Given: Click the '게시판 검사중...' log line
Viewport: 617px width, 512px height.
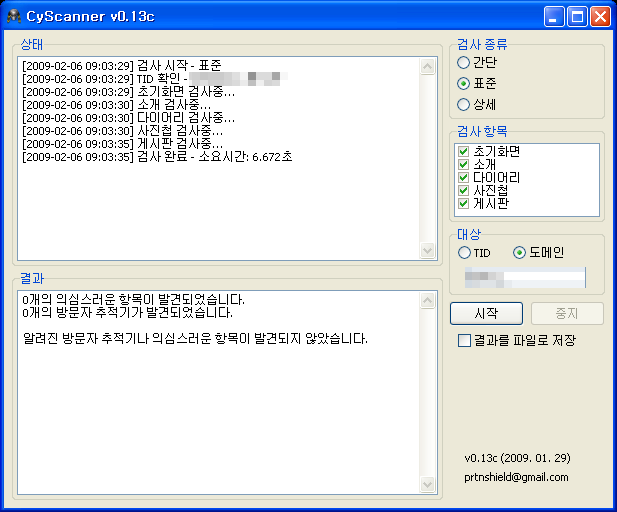Looking at the screenshot, I should tap(122, 143).
